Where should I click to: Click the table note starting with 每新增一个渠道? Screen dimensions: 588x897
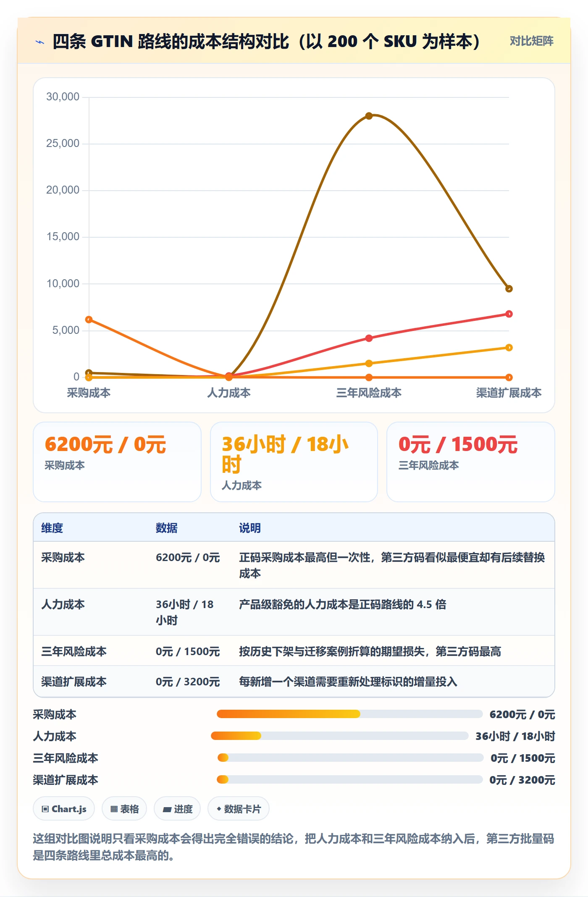[348, 682]
